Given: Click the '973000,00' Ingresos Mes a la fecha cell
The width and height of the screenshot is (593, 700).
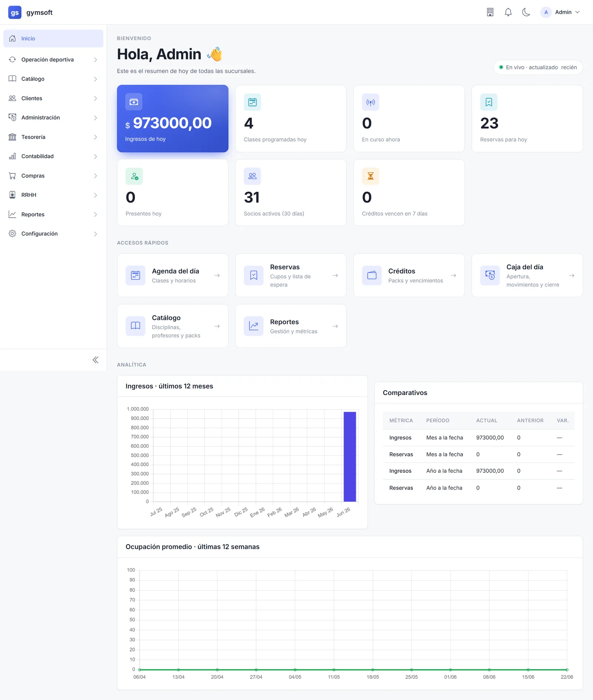Looking at the screenshot, I should 490,438.
